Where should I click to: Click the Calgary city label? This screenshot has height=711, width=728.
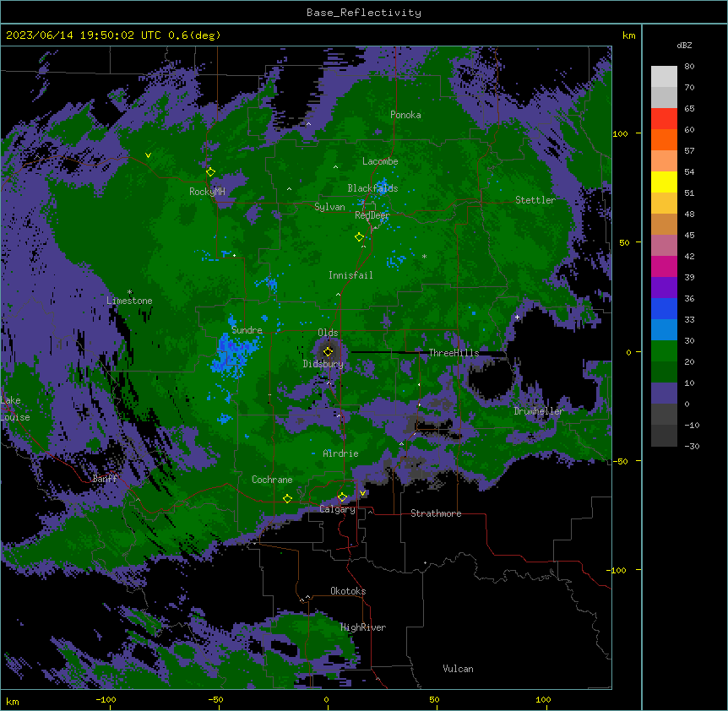(x=337, y=509)
